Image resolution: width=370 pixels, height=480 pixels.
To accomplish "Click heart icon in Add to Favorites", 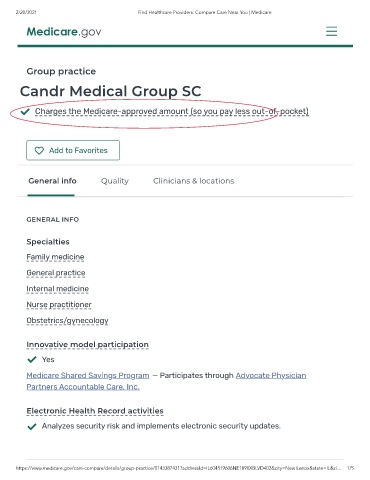I will coord(39,151).
